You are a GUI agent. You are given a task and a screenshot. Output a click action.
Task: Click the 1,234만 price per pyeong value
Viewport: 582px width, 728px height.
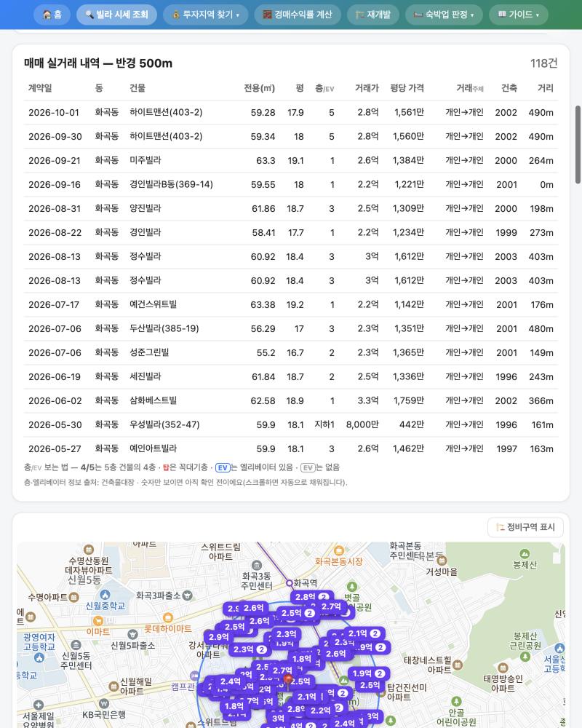pos(408,233)
